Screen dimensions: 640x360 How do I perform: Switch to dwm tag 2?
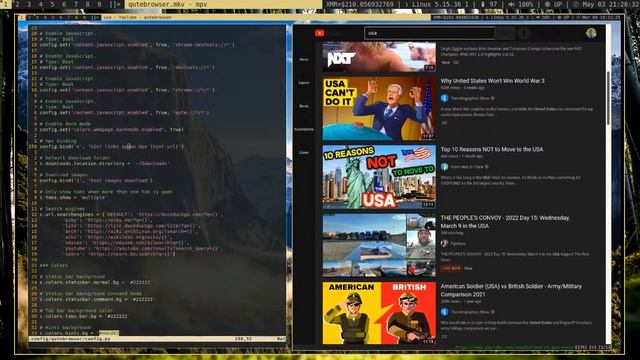17,4
